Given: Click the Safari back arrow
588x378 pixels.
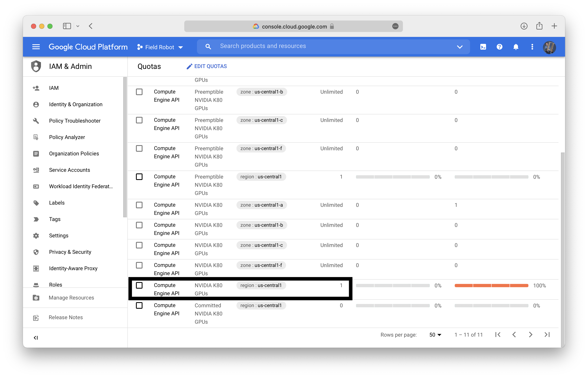Looking at the screenshot, I should point(90,26).
